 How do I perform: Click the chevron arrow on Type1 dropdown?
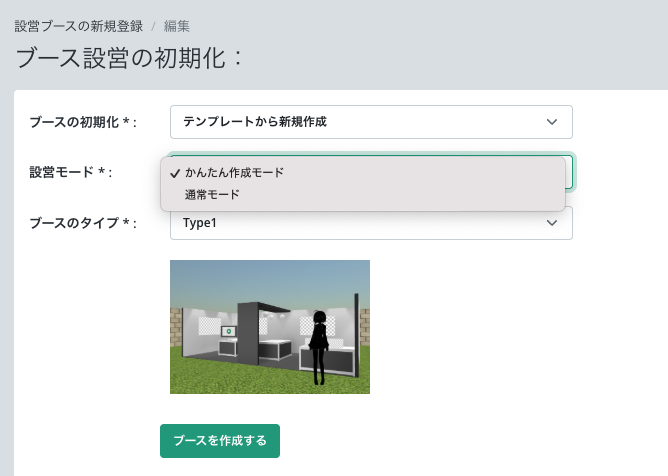(x=552, y=223)
